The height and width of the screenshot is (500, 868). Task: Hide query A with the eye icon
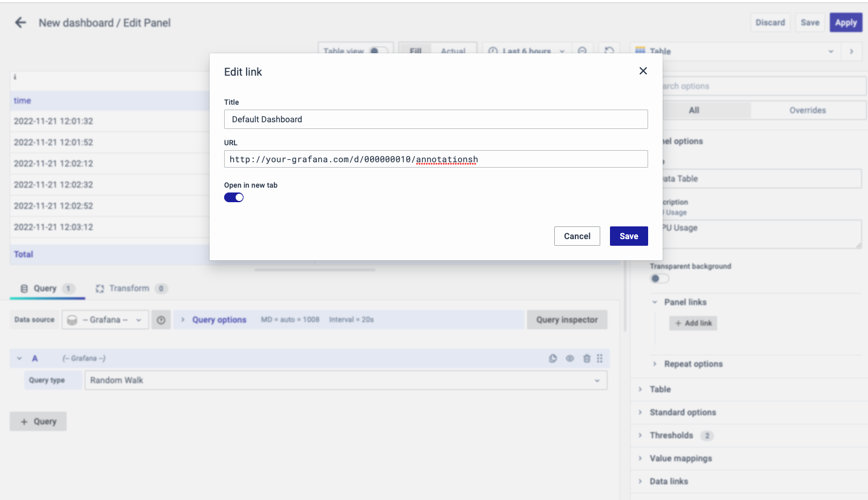570,358
